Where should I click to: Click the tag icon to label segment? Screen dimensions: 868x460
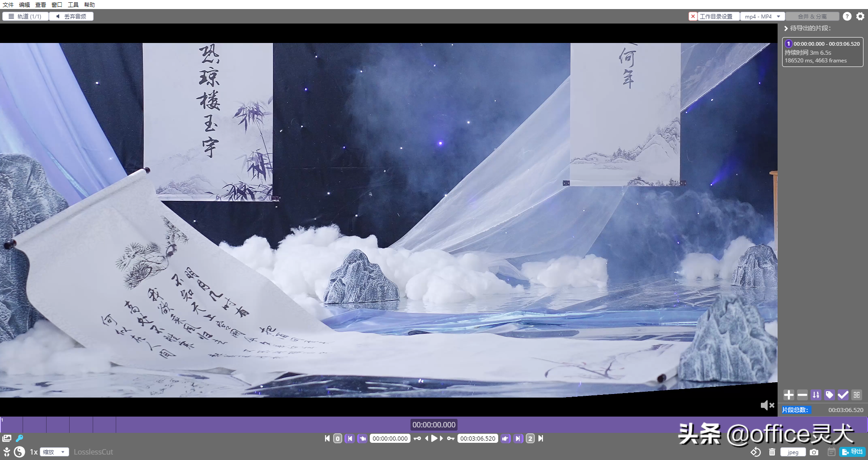click(x=830, y=395)
